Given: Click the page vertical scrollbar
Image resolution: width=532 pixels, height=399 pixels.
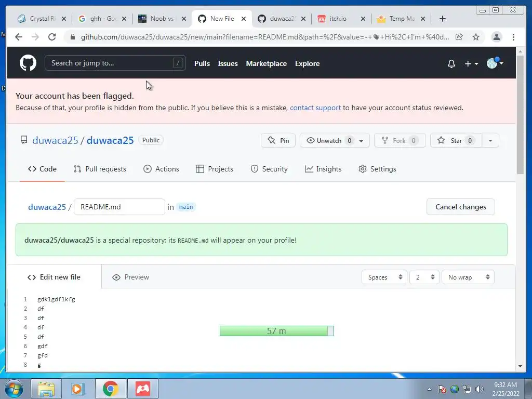Looking at the screenshot, I should coord(520,115).
